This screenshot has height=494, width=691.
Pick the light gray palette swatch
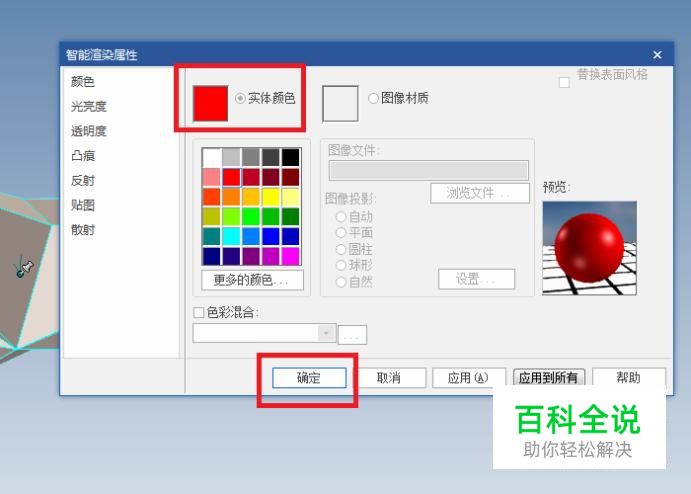tap(231, 157)
